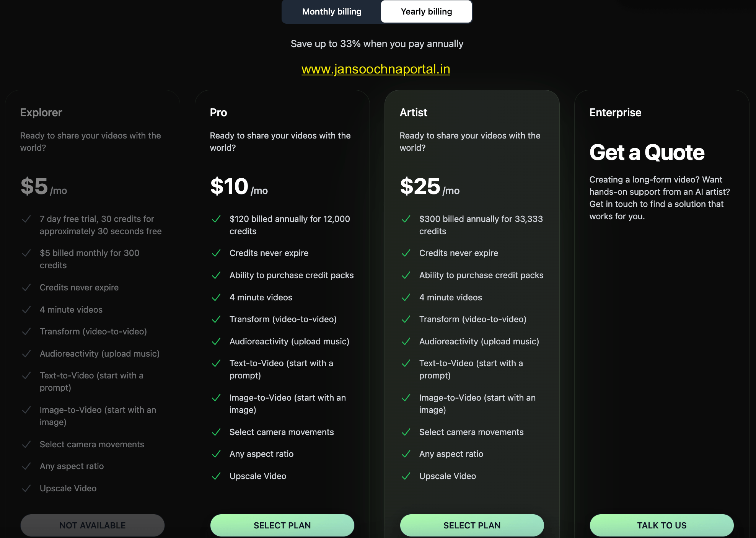
Task: Click checkmark beside Artist 'Ability to purchase credit packs'
Action: pyautogui.click(x=406, y=275)
